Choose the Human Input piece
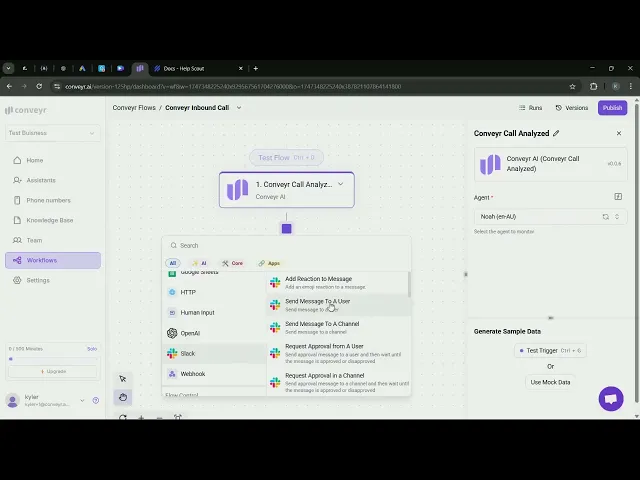This screenshot has width=640, height=480. 215,313
